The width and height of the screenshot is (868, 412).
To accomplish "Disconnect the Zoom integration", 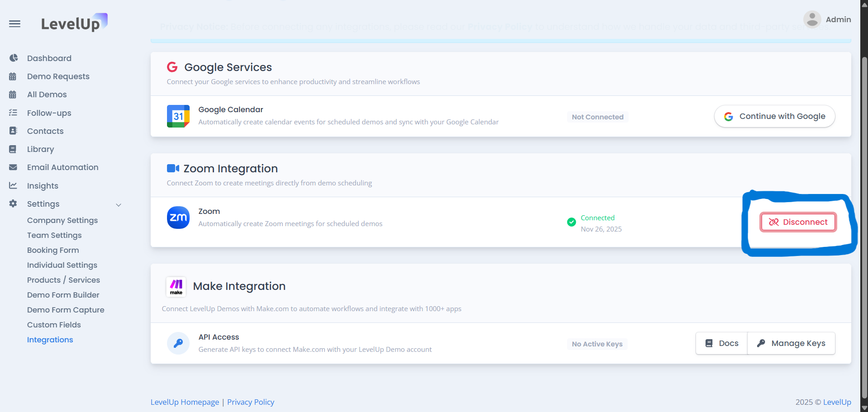I will (798, 222).
